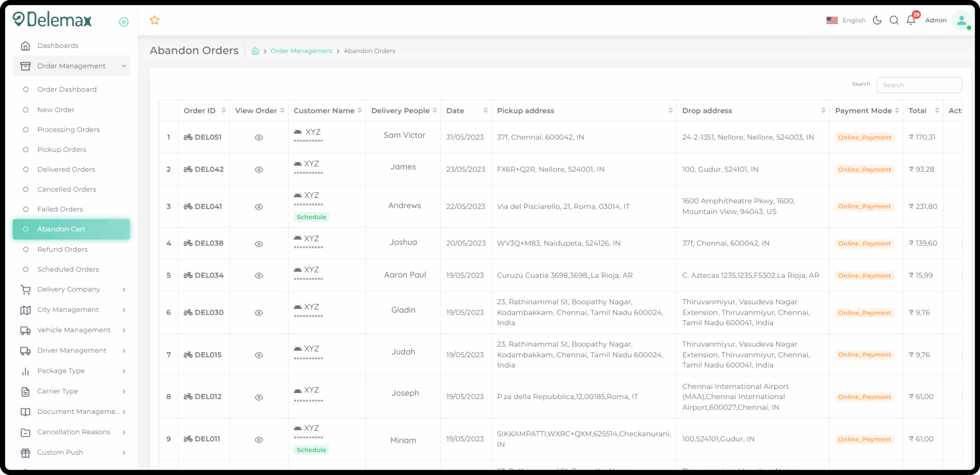This screenshot has width=980, height=475.
Task: Click the DEL042 order ID
Action: pyautogui.click(x=209, y=169)
